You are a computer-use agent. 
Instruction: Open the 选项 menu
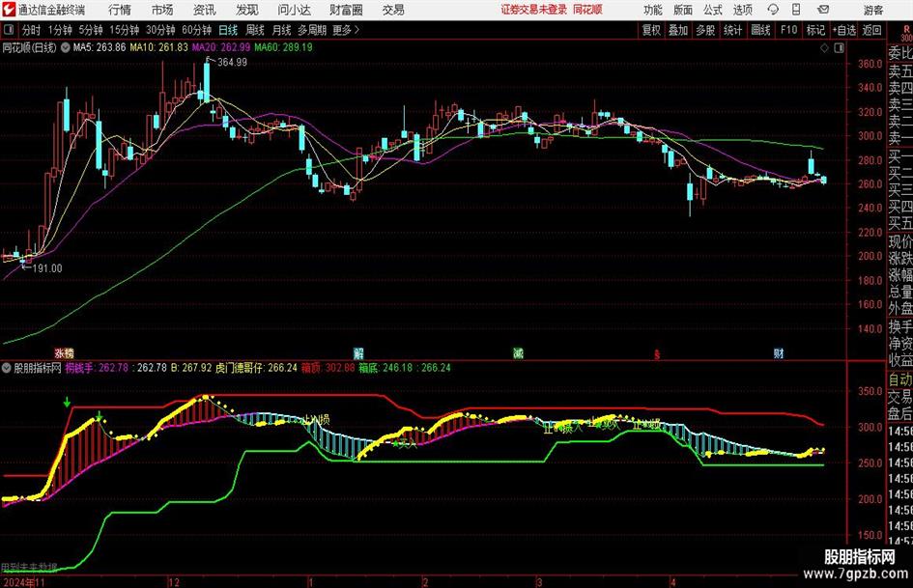point(742,10)
